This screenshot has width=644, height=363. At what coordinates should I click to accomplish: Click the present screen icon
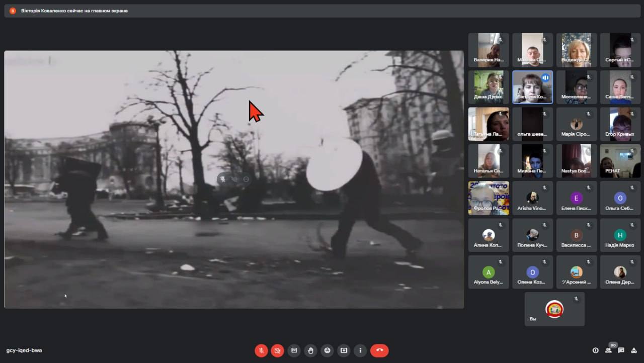tap(344, 350)
